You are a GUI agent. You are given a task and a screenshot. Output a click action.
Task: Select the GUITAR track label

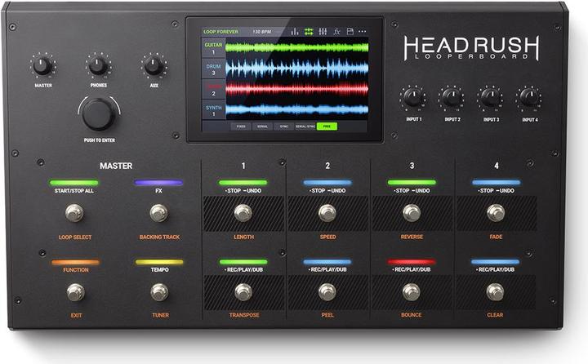pos(213,48)
